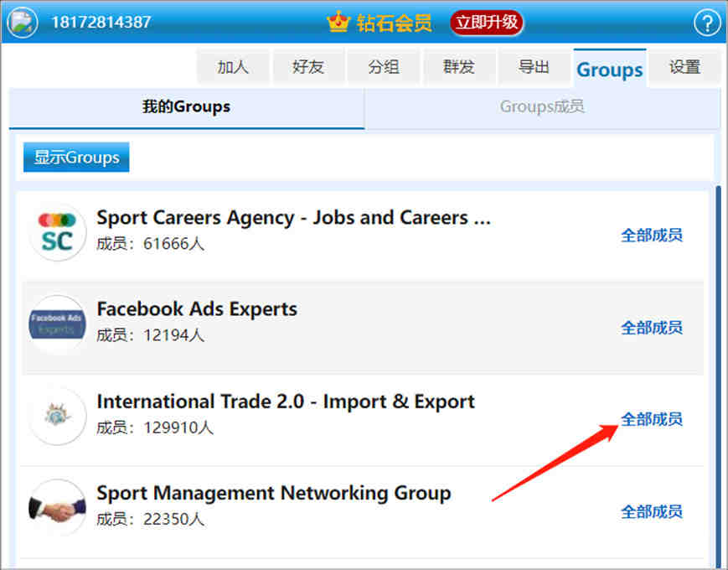This screenshot has height=570, width=728.
Task: Select the 导出 tab
Action: coord(534,67)
